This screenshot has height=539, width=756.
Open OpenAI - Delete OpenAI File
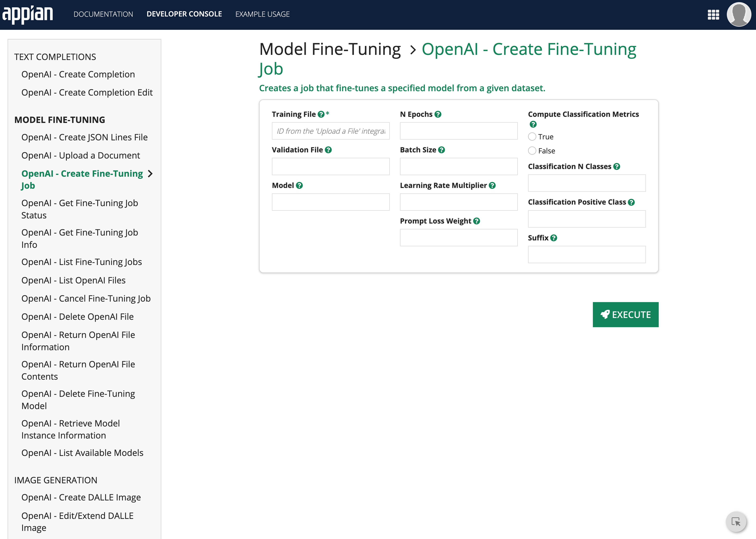tap(77, 317)
